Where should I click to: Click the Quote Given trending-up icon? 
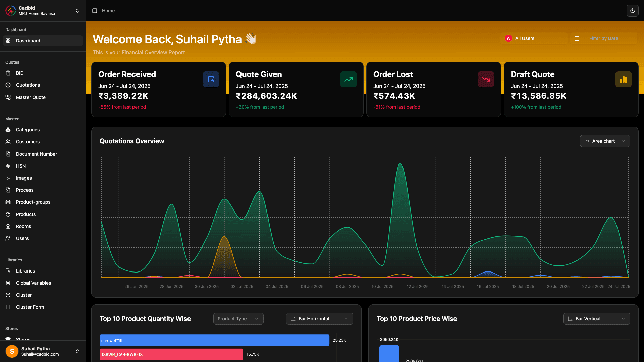click(x=348, y=79)
